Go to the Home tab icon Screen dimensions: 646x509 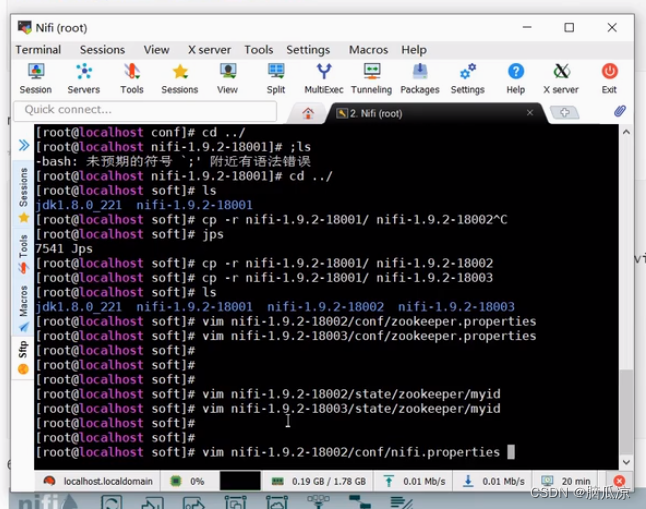[308, 113]
